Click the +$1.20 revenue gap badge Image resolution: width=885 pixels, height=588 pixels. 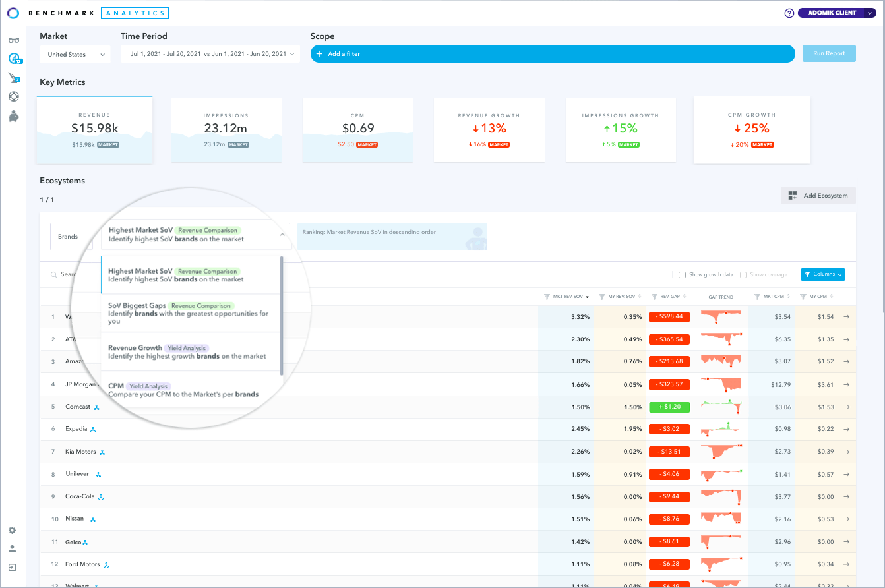tap(669, 407)
